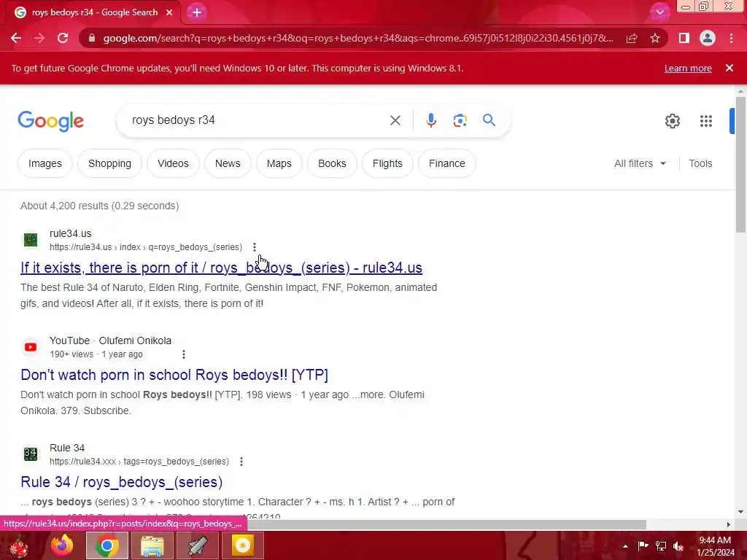747x560 pixels.
Task: Open more options for rule34.us result
Action: 255,247
